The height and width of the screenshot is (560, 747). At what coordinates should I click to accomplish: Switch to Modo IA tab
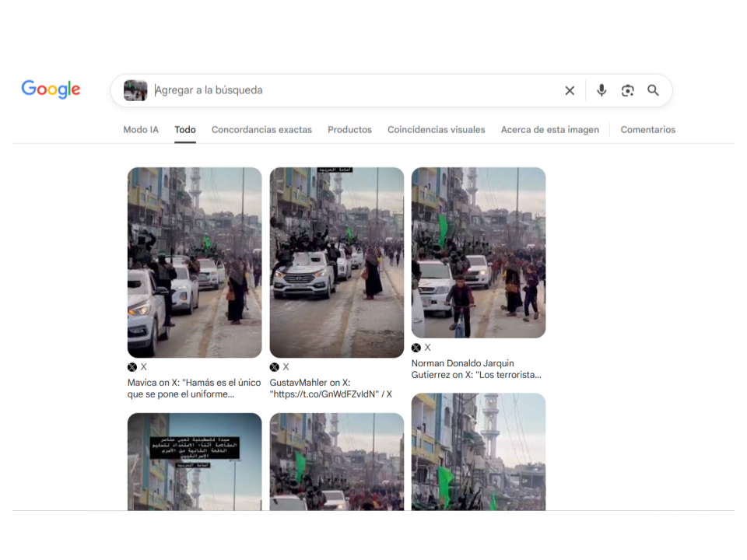click(x=141, y=130)
